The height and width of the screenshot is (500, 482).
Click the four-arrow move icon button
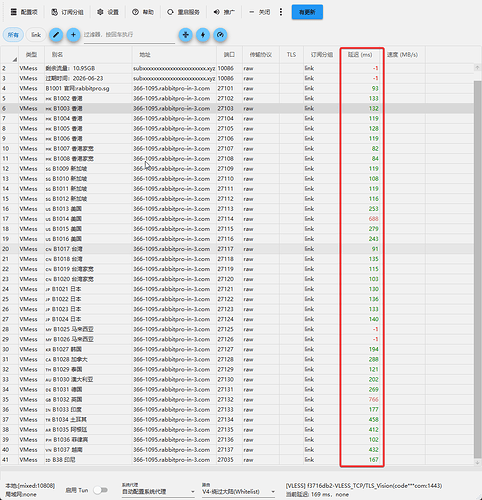tap(186, 35)
